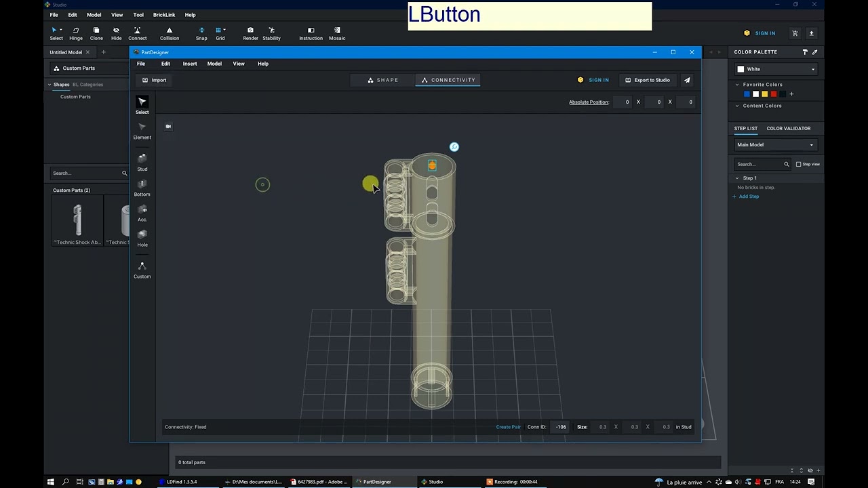Open Render in Studio toolbar
The height and width of the screenshot is (488, 868).
pyautogui.click(x=250, y=33)
